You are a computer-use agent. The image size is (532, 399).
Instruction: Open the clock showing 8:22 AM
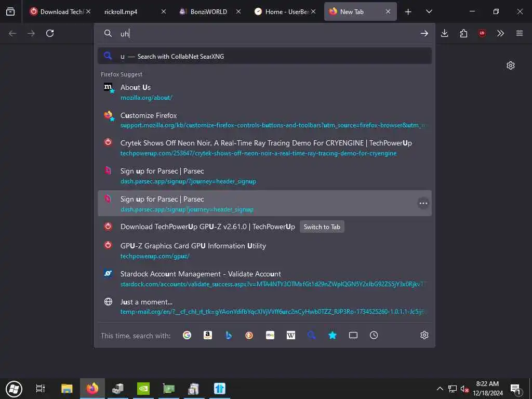coord(487,389)
